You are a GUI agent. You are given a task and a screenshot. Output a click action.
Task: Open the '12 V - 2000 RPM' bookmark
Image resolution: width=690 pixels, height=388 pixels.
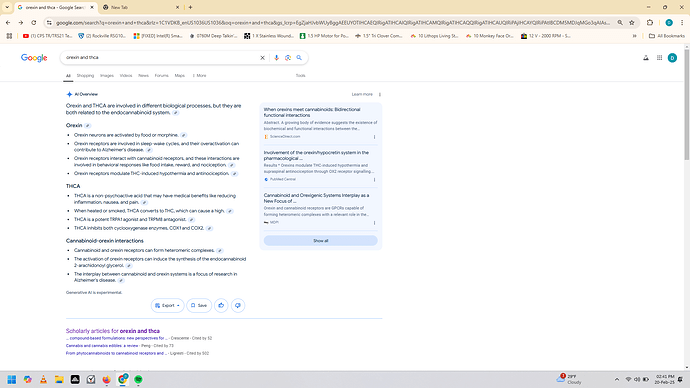[546, 36]
